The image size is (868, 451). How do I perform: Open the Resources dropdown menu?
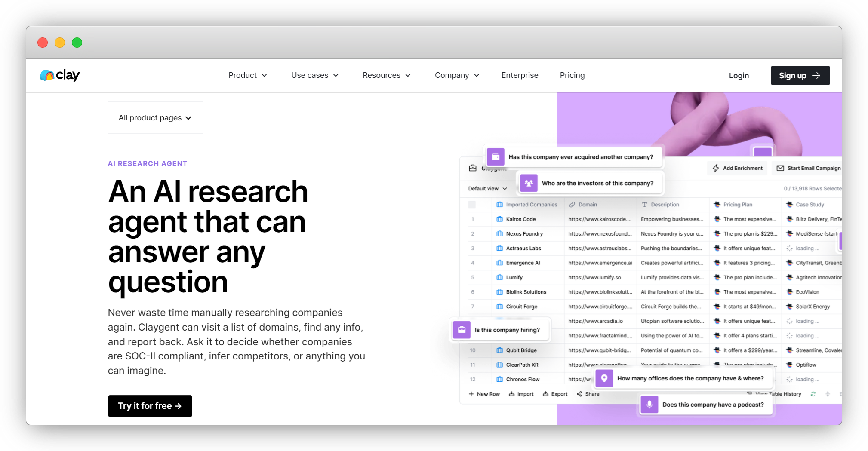(387, 75)
